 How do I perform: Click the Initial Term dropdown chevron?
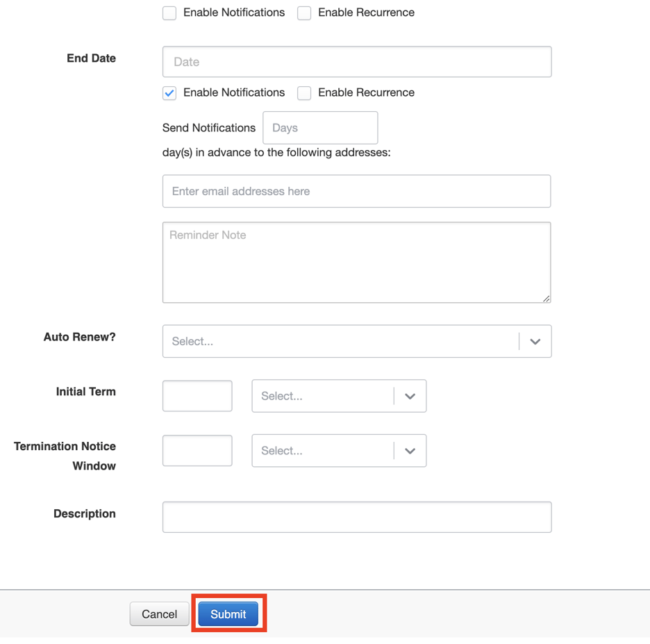coord(410,395)
